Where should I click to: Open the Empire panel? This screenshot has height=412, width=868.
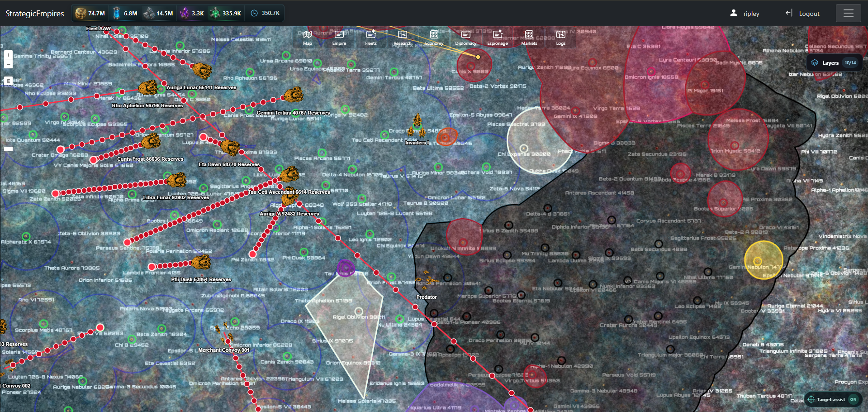(x=339, y=38)
